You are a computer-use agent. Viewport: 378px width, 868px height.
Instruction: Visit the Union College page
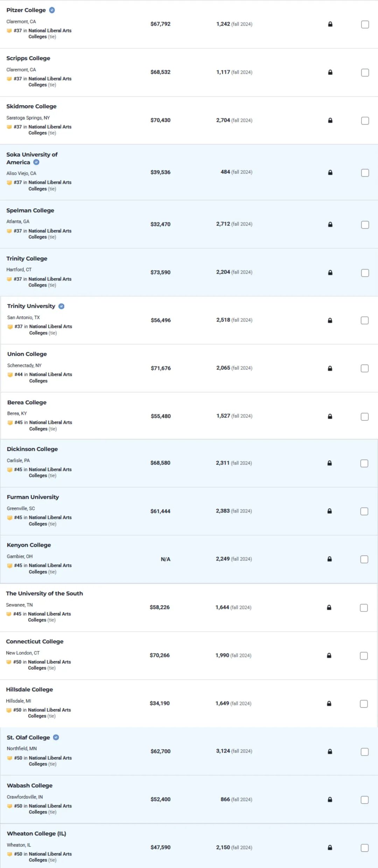(x=27, y=354)
